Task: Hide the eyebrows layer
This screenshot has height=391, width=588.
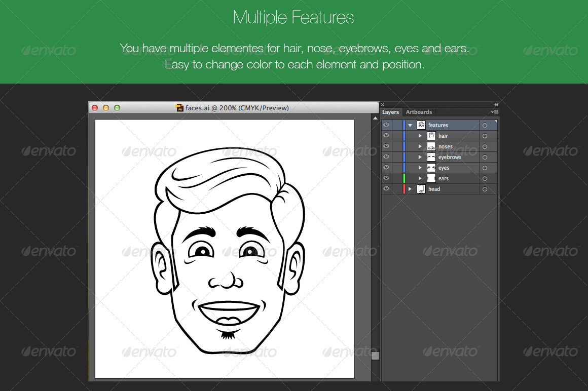Action: tap(386, 157)
